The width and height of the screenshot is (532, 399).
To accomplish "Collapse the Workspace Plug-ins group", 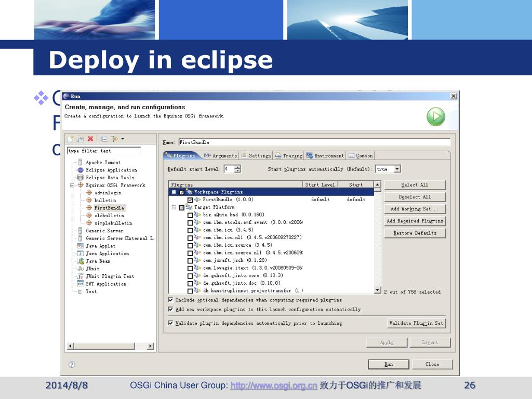I will 174,192.
